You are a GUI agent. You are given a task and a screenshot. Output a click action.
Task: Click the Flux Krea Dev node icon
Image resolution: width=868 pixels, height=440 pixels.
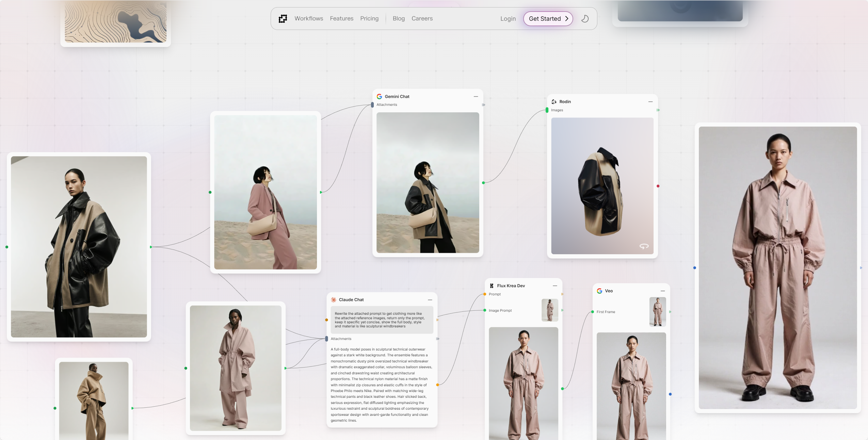click(492, 286)
